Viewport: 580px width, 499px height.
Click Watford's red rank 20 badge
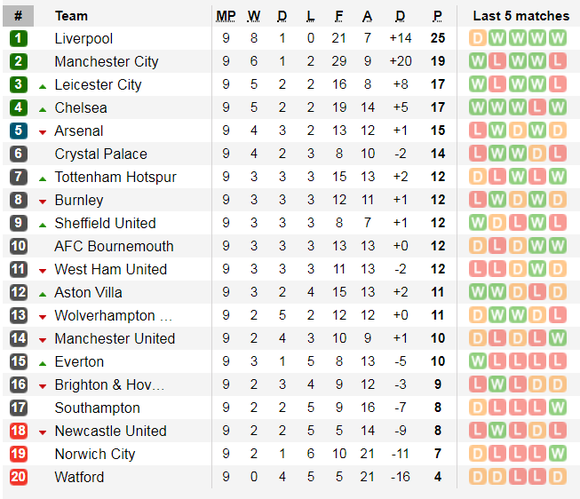click(18, 477)
